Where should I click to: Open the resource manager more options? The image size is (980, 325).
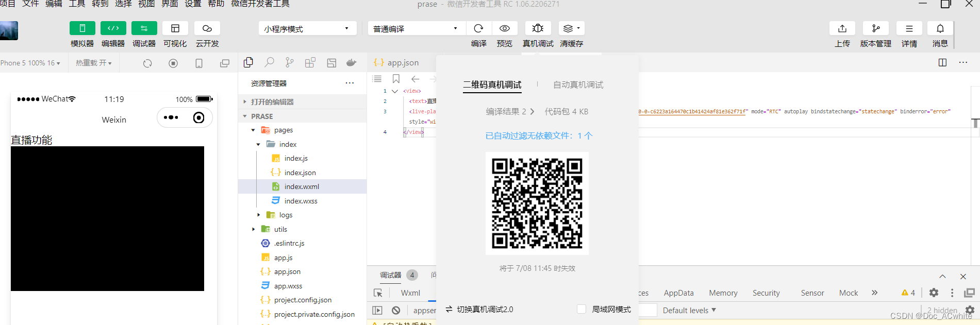click(350, 83)
